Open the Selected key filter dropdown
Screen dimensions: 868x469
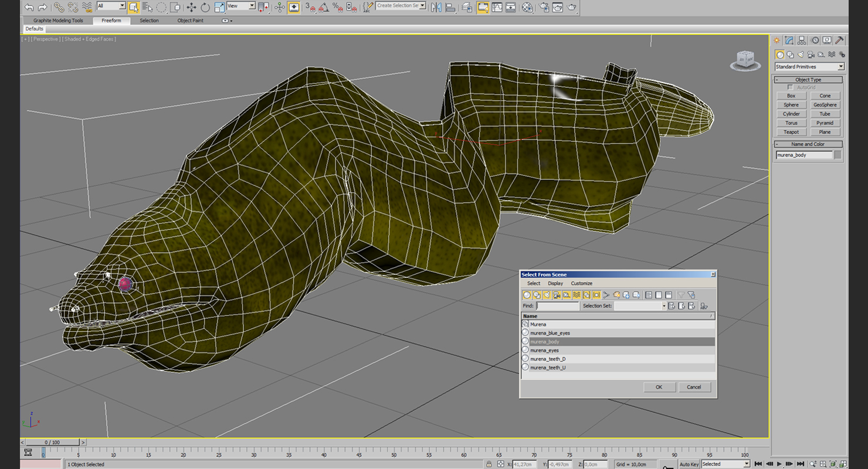point(725,464)
